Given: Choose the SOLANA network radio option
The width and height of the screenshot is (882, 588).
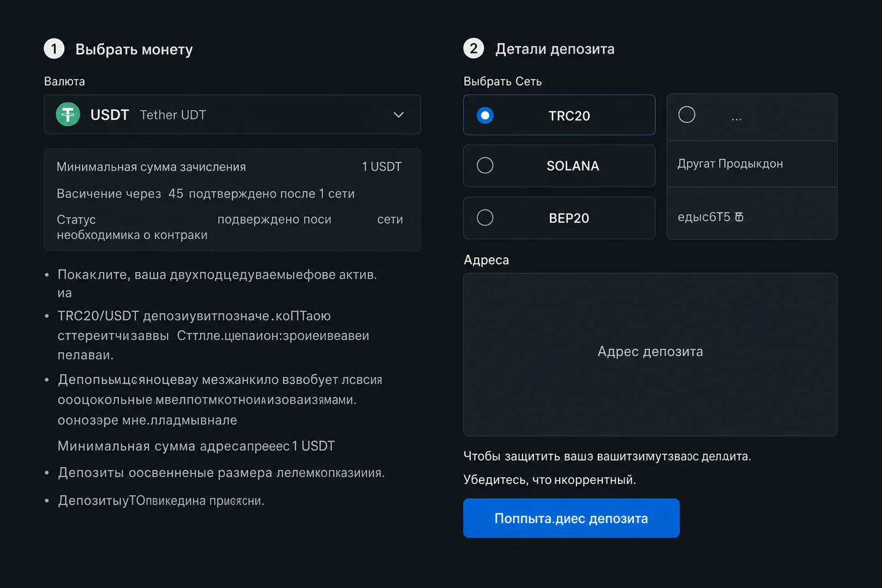Looking at the screenshot, I should coord(485,165).
